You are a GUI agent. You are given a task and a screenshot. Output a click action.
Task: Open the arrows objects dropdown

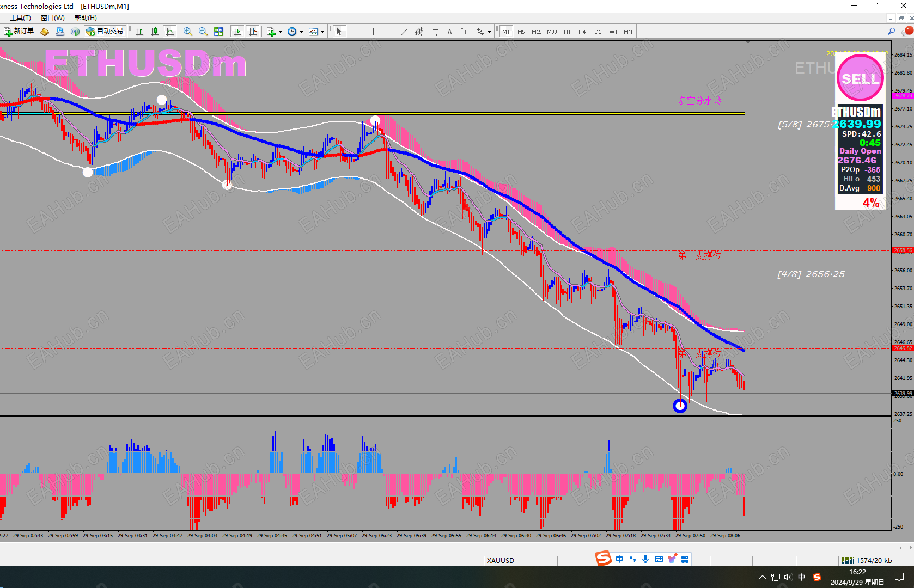coord(483,32)
